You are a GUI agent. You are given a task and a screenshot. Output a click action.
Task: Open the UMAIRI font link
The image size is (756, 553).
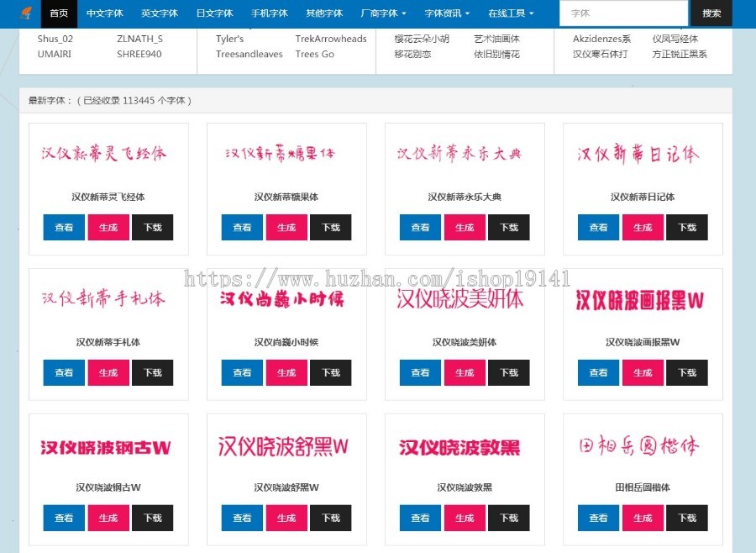coord(54,54)
